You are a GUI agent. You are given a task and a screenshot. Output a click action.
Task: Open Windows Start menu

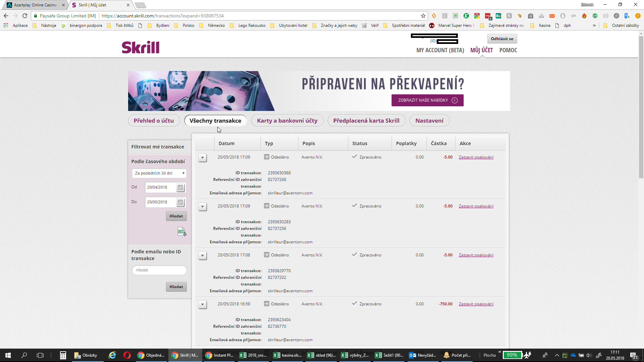point(8,355)
